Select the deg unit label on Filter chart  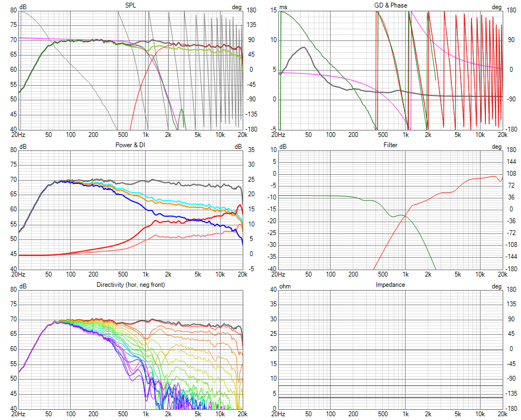497,147
